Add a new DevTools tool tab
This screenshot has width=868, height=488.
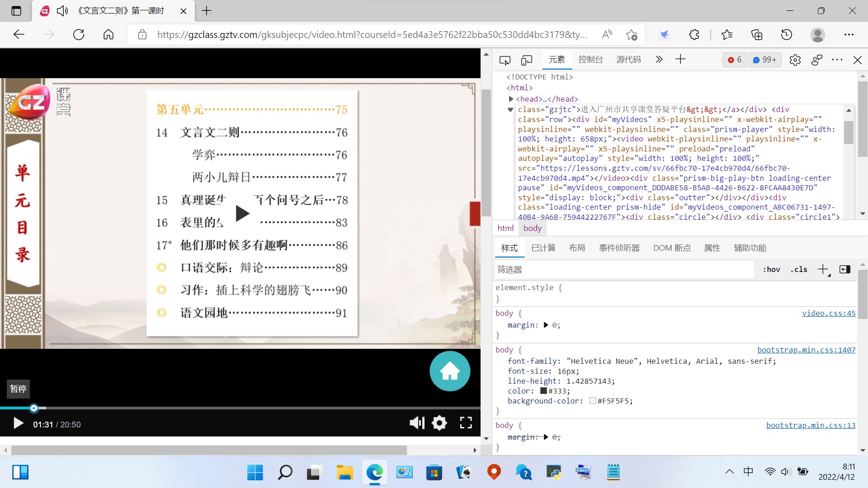point(680,59)
